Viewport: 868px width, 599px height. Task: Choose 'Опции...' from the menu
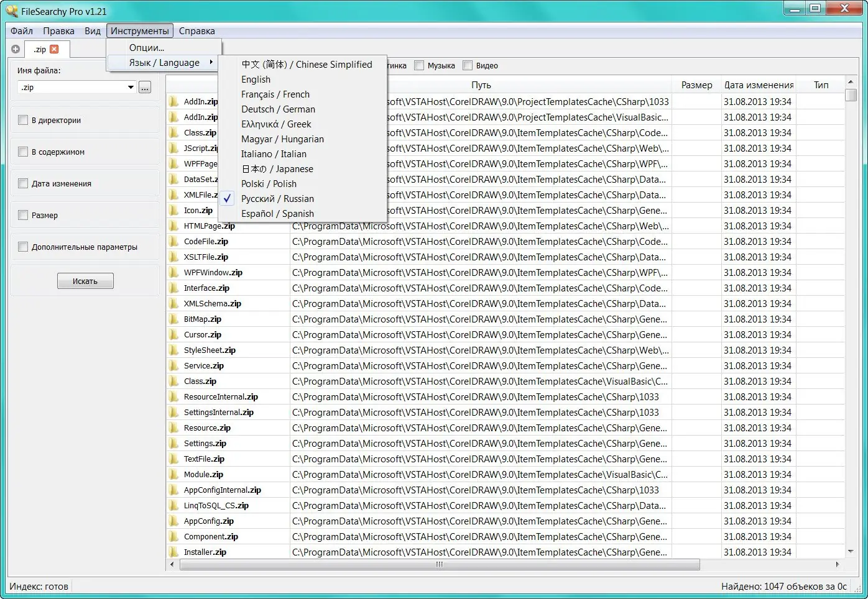pos(164,48)
